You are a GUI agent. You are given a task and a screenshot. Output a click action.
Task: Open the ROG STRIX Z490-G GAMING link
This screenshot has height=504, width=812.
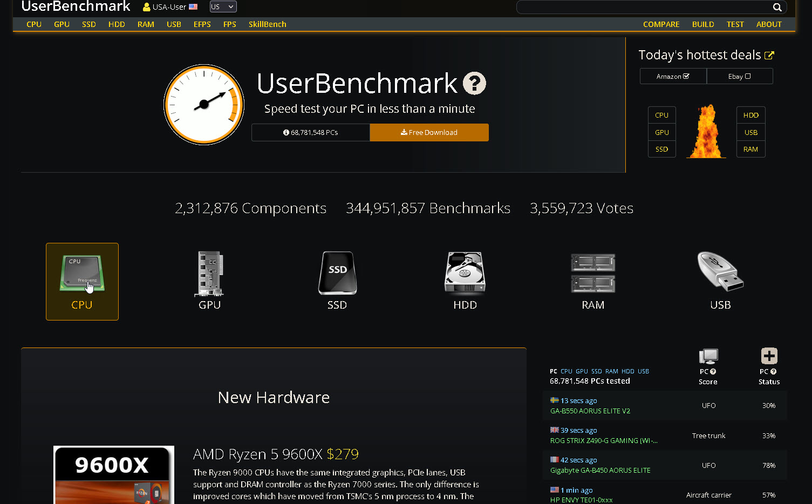pyautogui.click(x=604, y=440)
